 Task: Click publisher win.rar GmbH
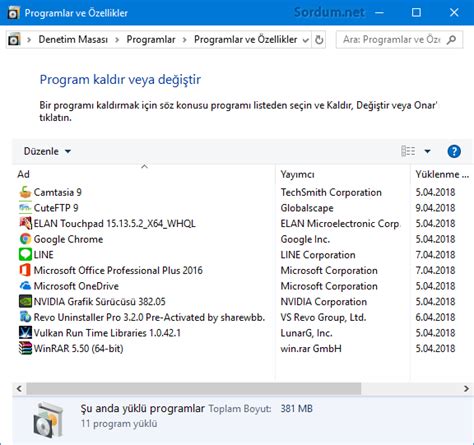point(311,348)
